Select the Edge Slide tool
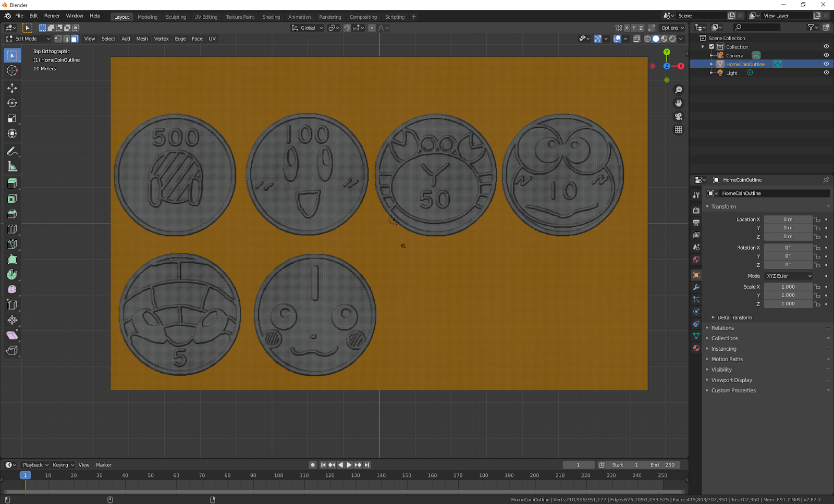Viewport: 834px width, 504px height. click(12, 305)
